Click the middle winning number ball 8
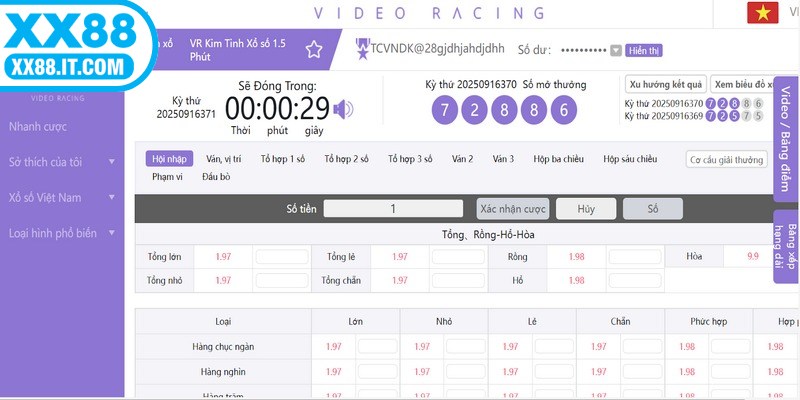Image resolution: width=800 pixels, height=400 pixels. pos(505,110)
